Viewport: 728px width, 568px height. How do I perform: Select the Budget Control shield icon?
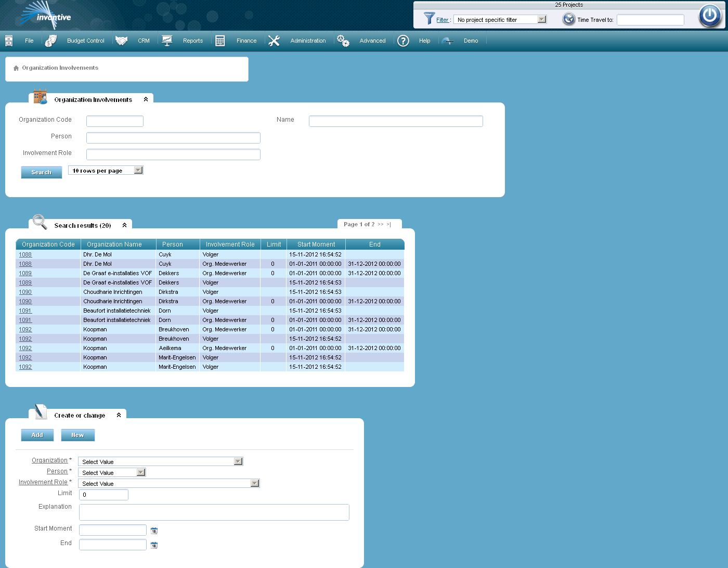pyautogui.click(x=50, y=40)
